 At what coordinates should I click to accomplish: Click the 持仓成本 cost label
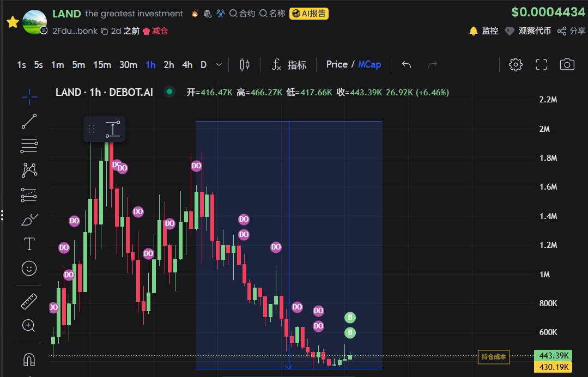pyautogui.click(x=494, y=357)
